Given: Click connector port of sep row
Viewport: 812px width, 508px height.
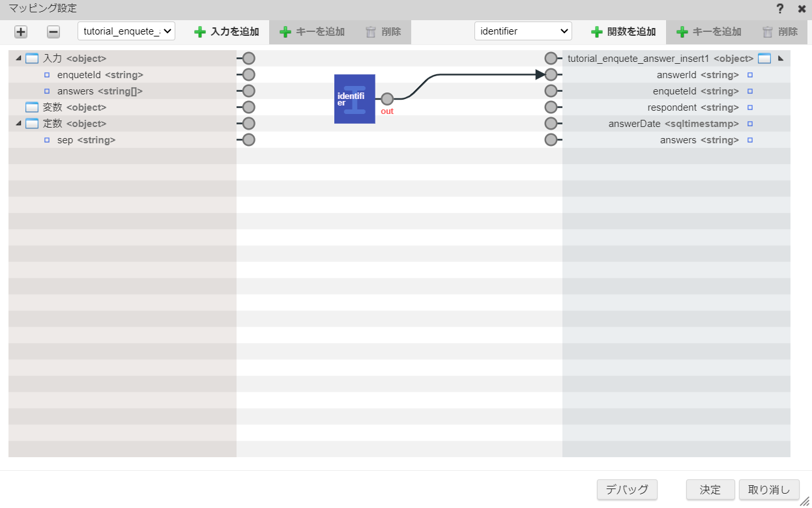Looking at the screenshot, I should click(x=248, y=140).
